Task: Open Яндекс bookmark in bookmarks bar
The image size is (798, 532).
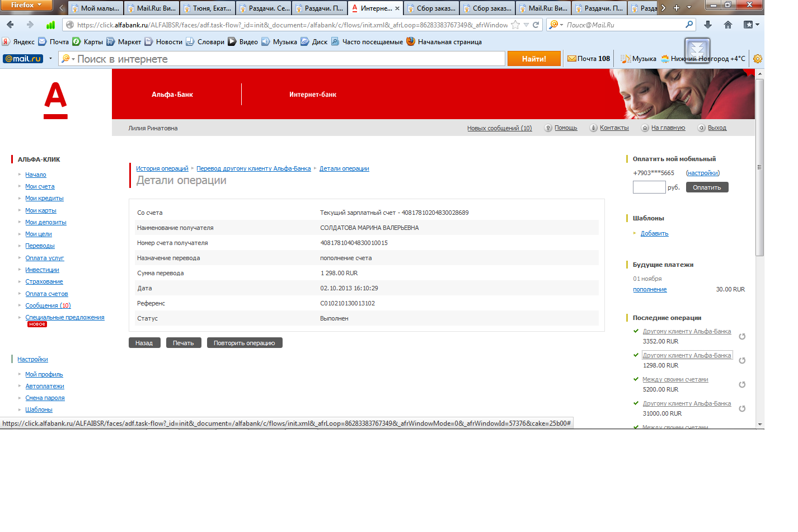Action: pyautogui.click(x=18, y=42)
